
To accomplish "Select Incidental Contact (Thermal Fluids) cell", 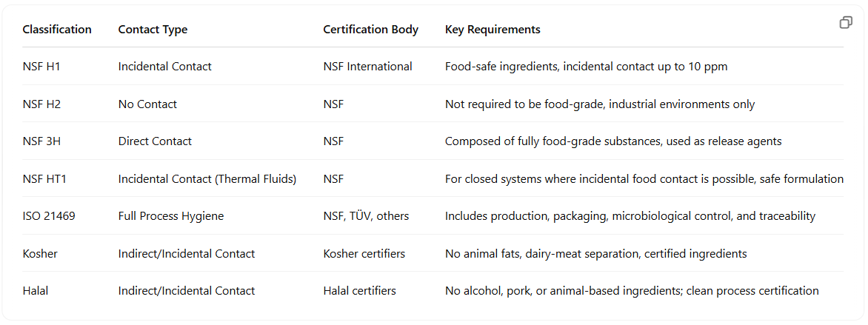I will tap(207, 179).
